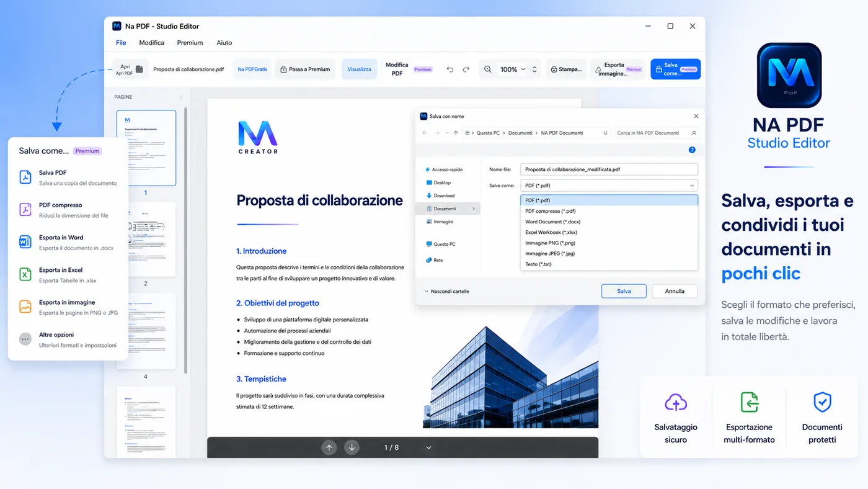Select the Immagini folder in the dialog sidebar

[440, 222]
